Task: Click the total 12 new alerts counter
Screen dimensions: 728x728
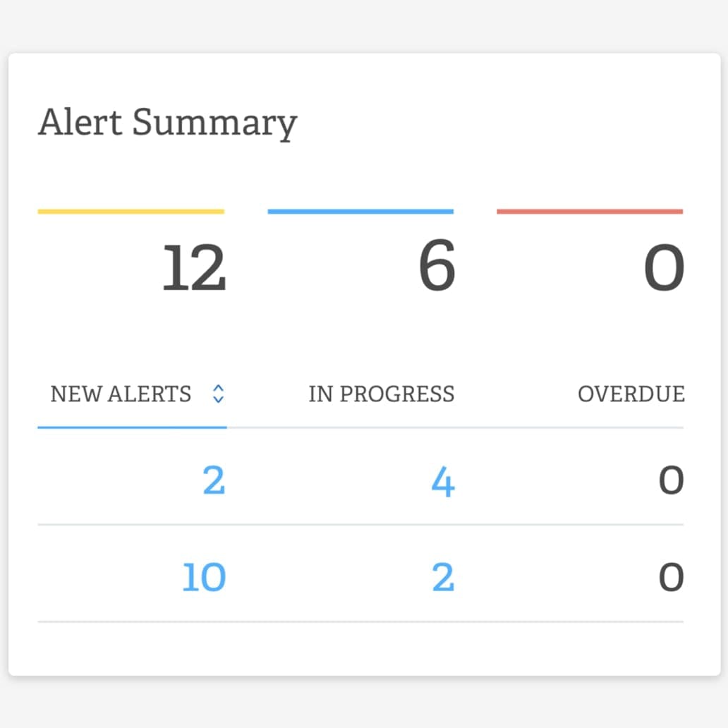Action: [193, 268]
